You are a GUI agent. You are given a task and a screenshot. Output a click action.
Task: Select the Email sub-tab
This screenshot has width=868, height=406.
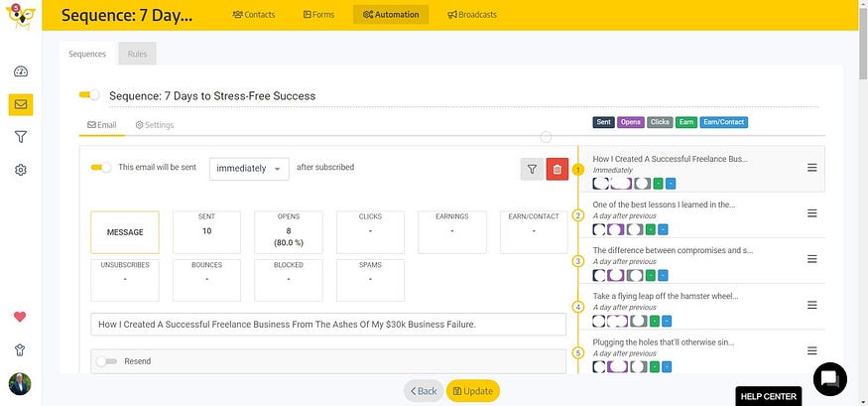102,125
